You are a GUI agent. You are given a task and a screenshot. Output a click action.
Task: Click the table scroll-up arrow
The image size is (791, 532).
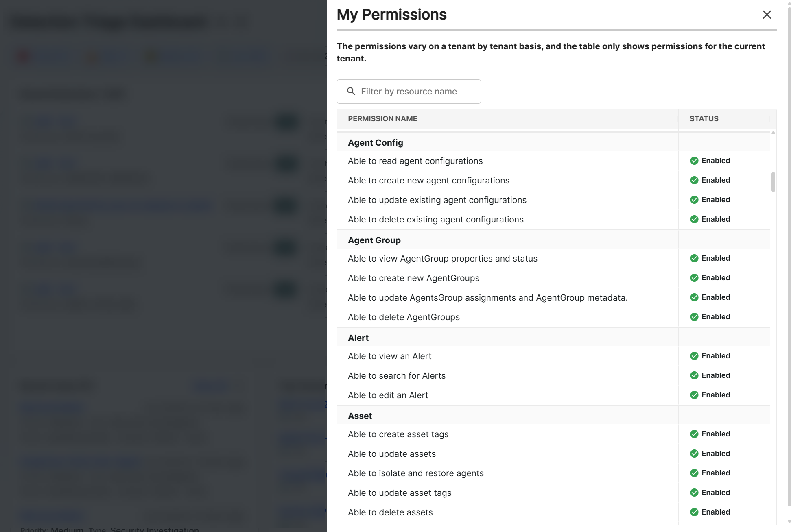(x=773, y=133)
